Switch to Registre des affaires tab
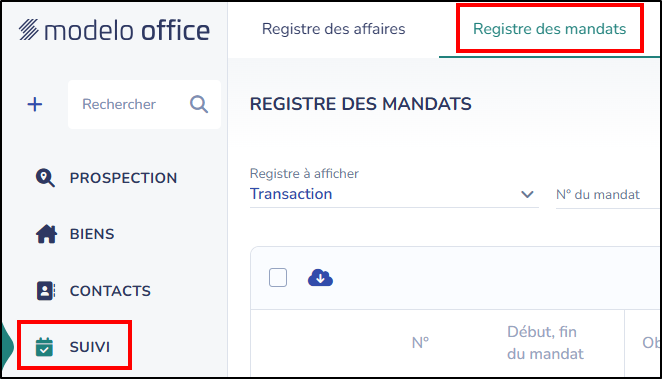The height and width of the screenshot is (379, 662). 334,29
